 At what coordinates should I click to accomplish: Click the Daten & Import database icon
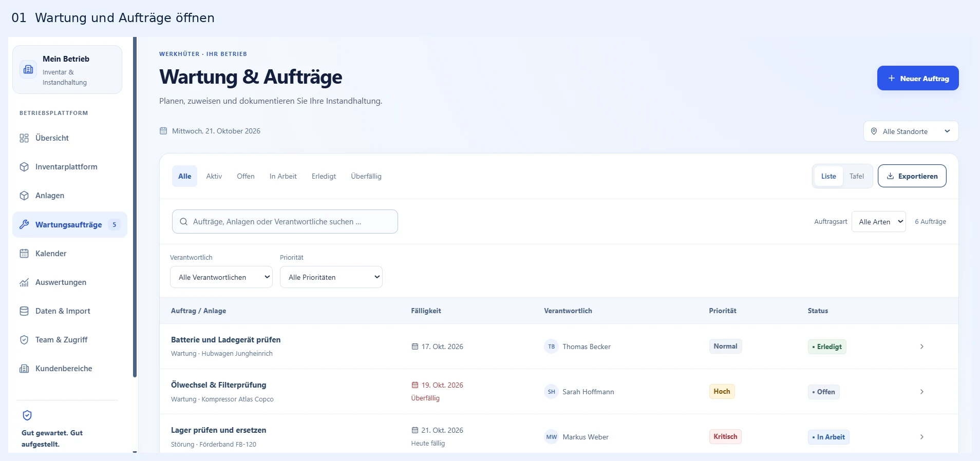24,311
